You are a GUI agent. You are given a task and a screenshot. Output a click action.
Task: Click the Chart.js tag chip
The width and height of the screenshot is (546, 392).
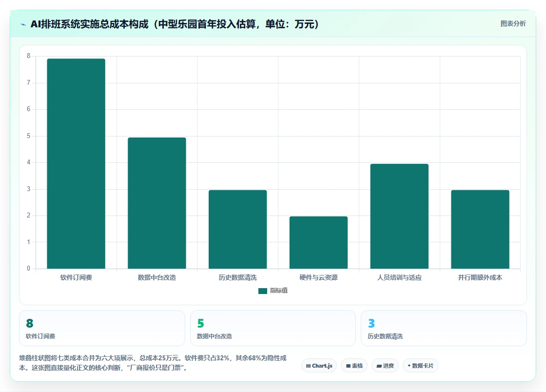coord(319,366)
